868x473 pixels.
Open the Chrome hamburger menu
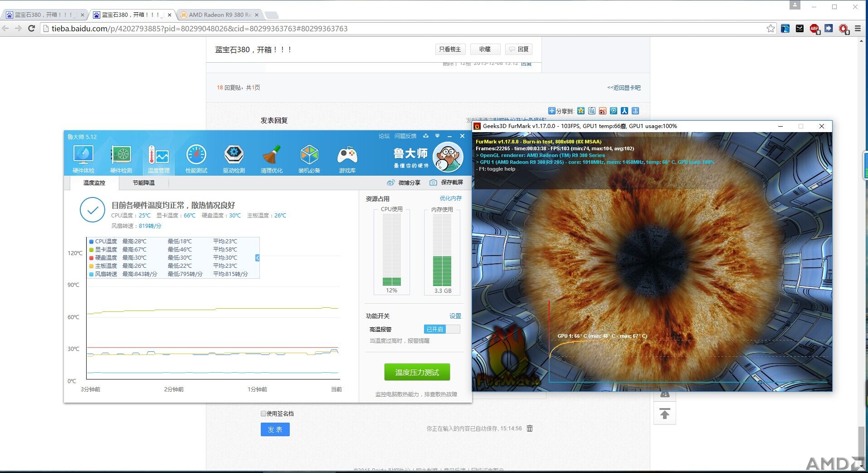[x=858, y=29]
